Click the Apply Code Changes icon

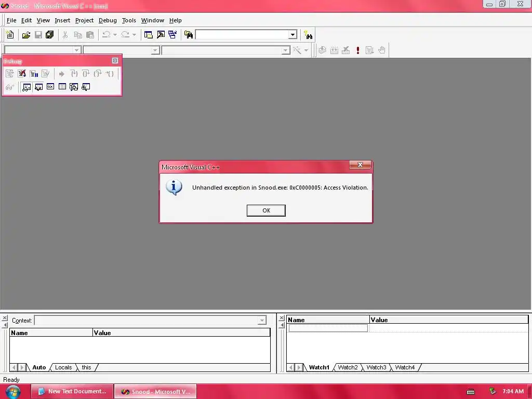point(46,74)
